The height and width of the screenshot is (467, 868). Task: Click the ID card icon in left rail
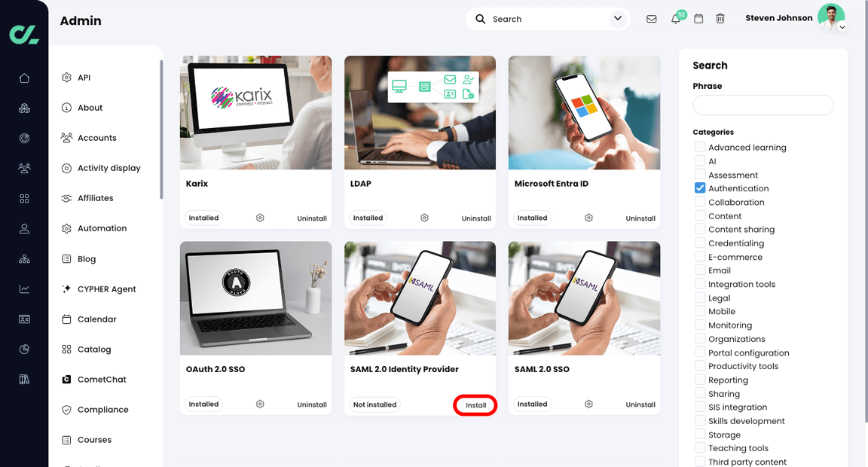pyautogui.click(x=24, y=319)
